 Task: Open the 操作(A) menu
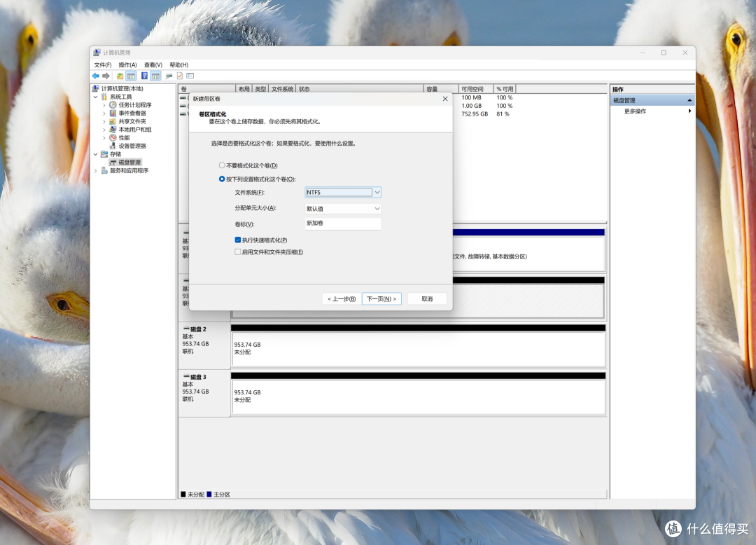click(128, 64)
